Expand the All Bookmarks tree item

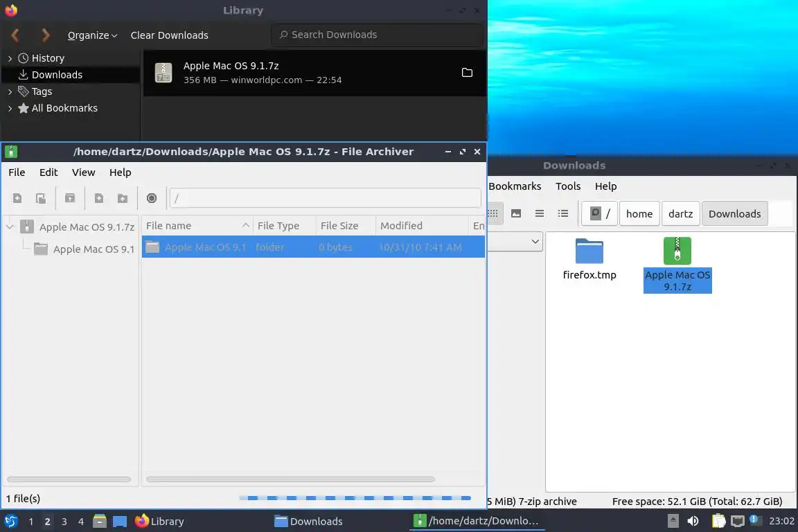[10, 109]
